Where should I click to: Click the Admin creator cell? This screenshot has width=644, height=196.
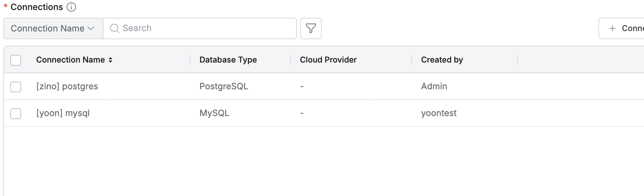(x=434, y=86)
